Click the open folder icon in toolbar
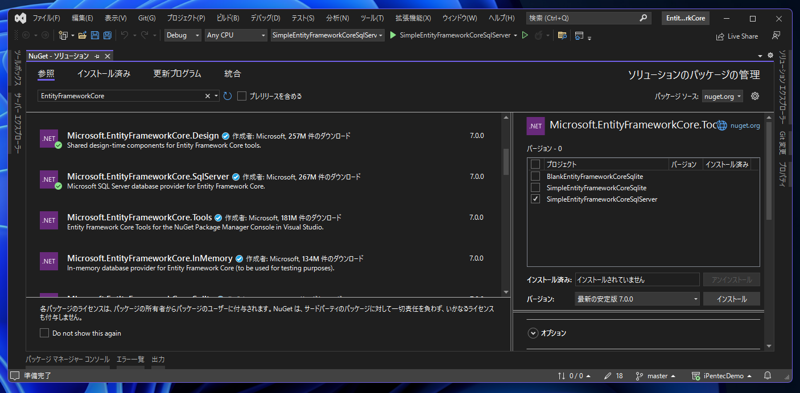800x393 pixels. (83, 36)
